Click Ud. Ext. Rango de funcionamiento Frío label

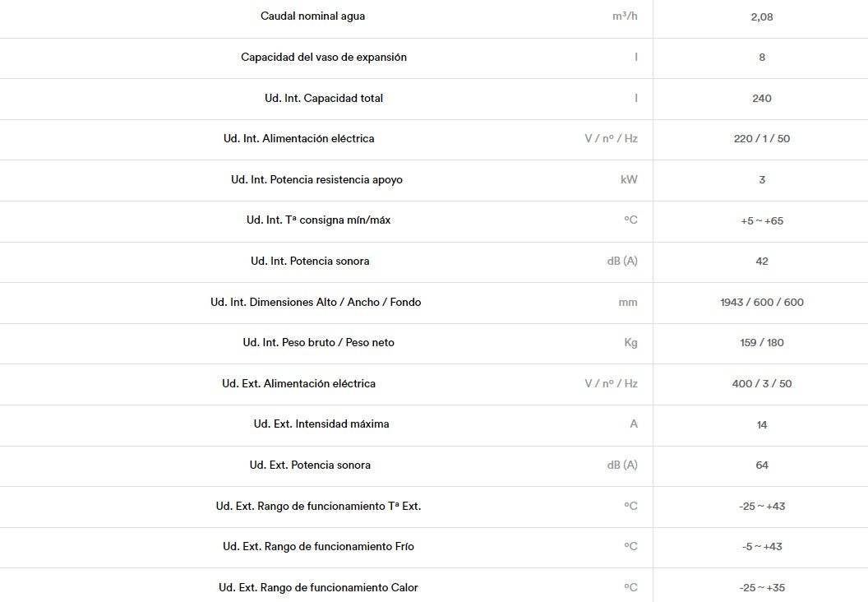tap(318, 546)
